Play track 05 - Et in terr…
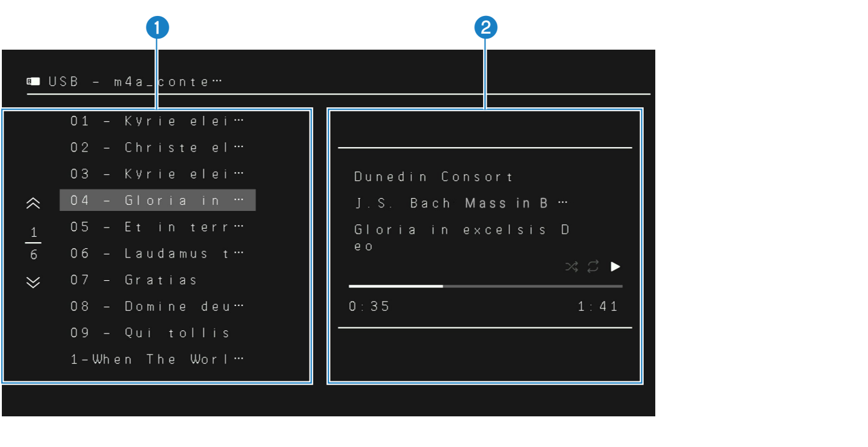Image resolution: width=868 pixels, height=447 pixels. [x=158, y=227]
